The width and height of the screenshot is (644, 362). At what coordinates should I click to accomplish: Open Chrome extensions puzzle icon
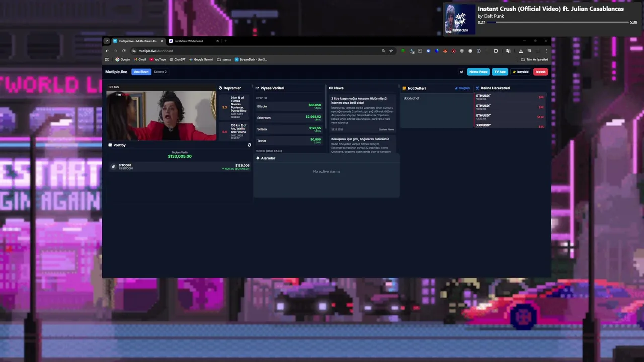[496, 51]
